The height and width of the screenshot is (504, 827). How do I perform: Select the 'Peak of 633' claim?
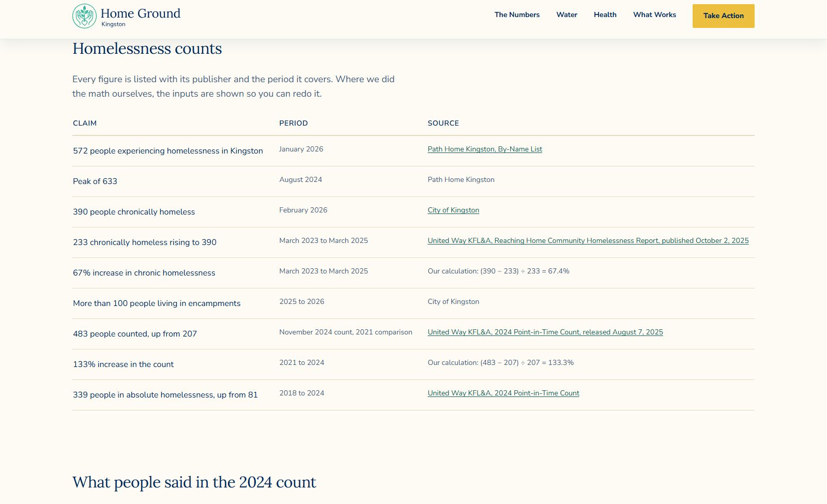tap(95, 181)
